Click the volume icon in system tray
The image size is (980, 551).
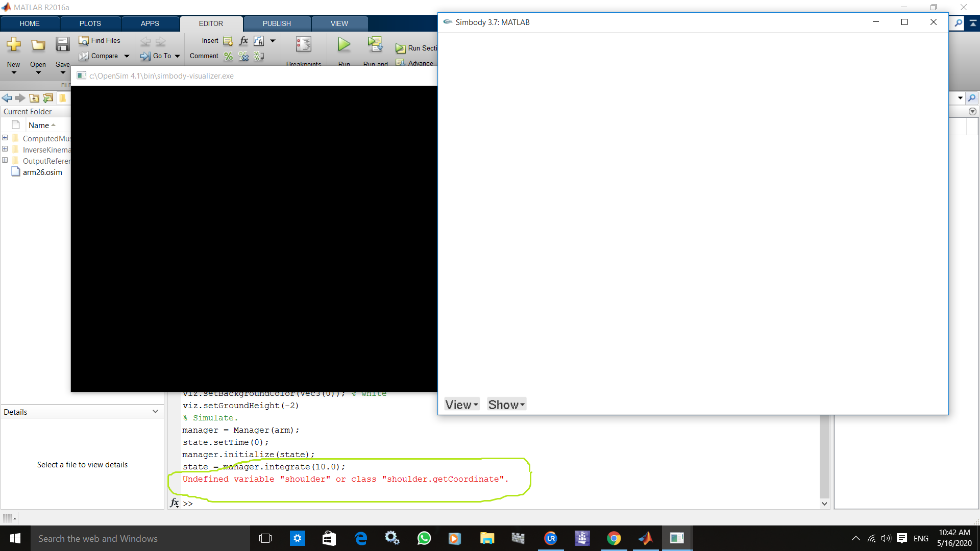pos(886,538)
